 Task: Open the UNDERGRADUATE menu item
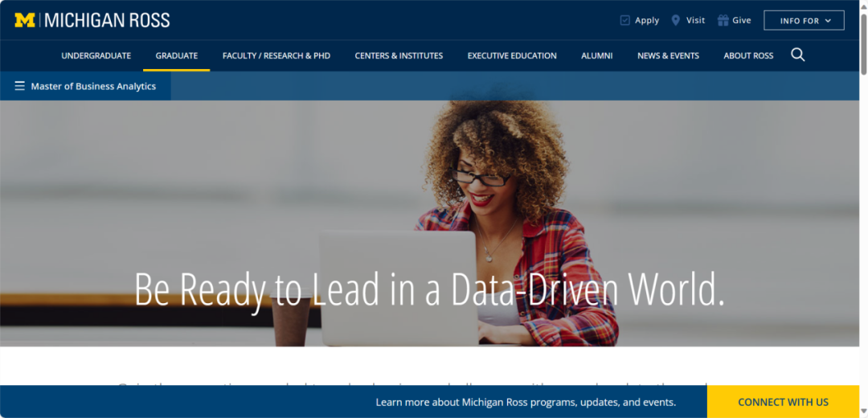coord(96,55)
